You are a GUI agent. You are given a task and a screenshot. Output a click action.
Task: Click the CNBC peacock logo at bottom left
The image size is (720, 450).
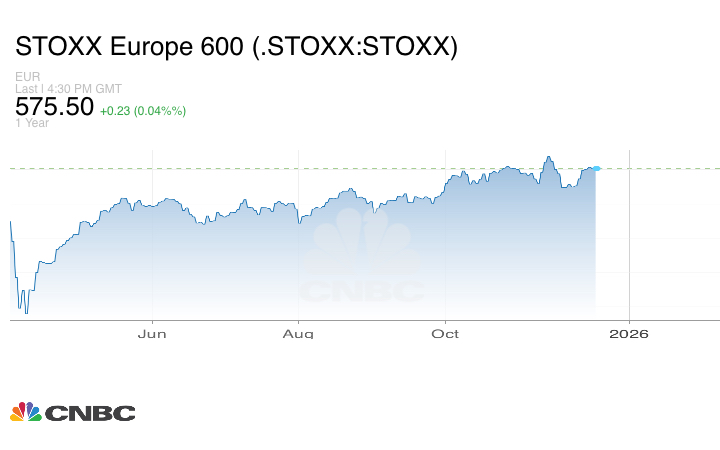point(25,412)
